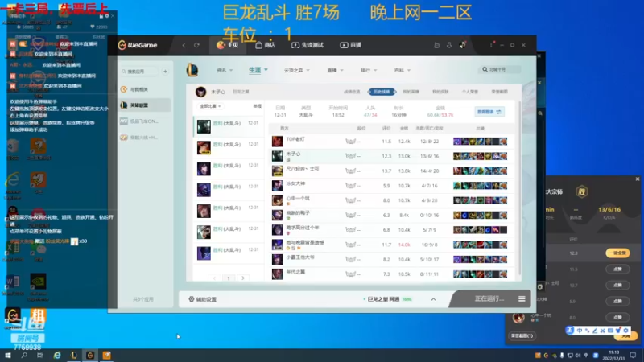Go to next page of match history
The image size is (644, 362).
point(243,278)
